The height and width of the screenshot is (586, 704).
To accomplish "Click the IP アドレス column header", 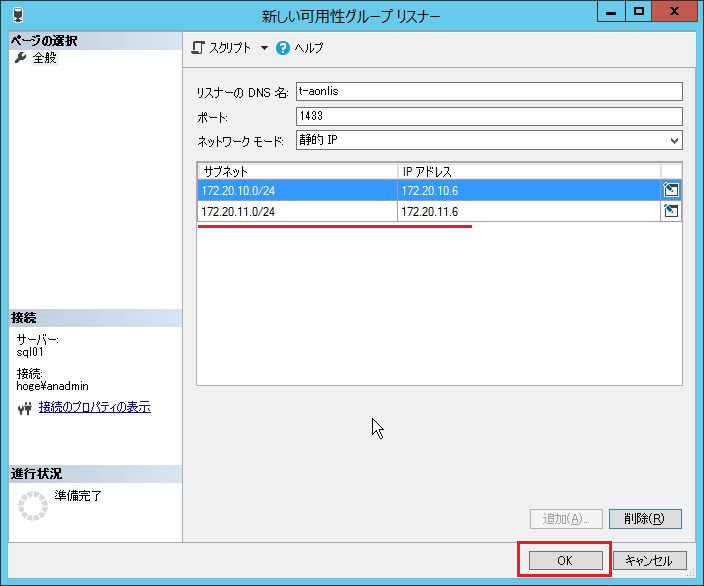I will click(x=528, y=171).
